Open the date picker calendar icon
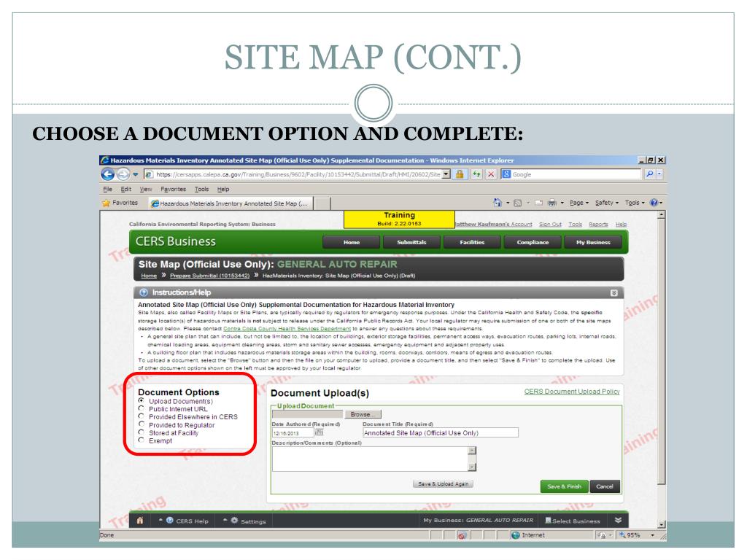 tap(320, 432)
